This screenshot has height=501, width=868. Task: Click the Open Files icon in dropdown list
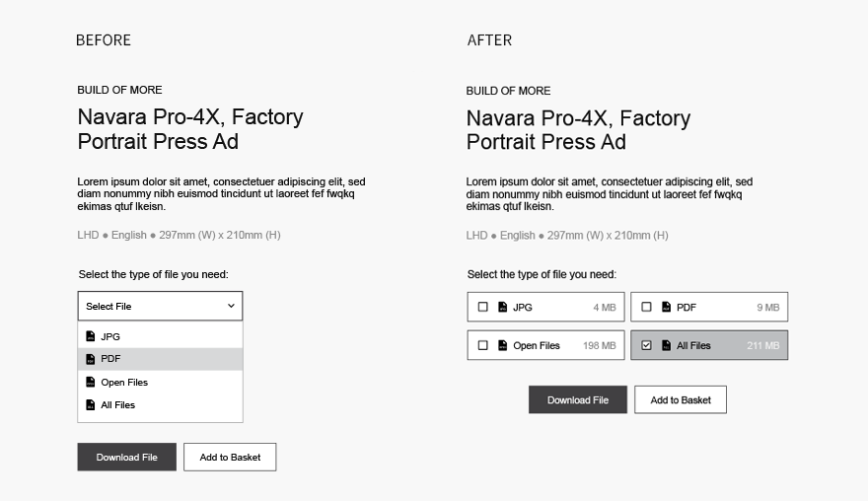pyautogui.click(x=91, y=382)
